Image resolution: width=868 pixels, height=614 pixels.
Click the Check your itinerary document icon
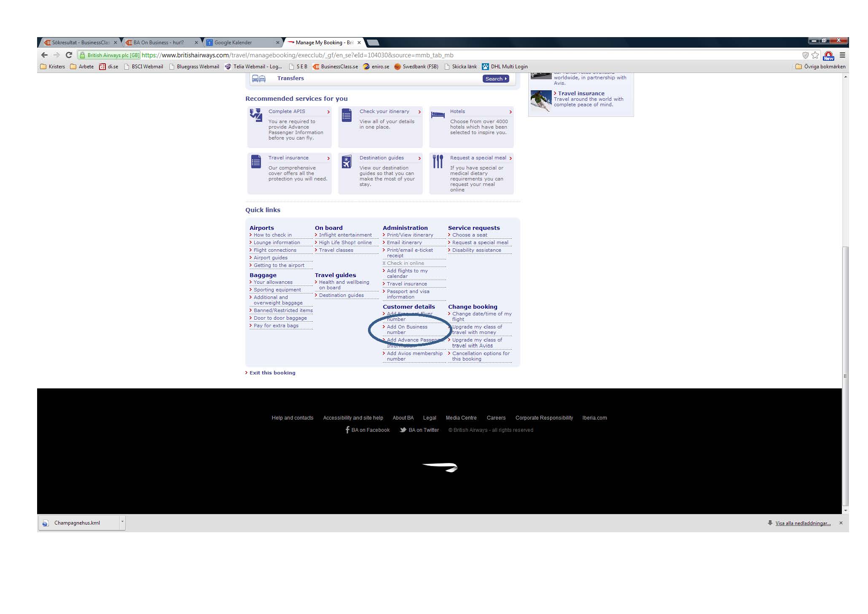coord(347,115)
